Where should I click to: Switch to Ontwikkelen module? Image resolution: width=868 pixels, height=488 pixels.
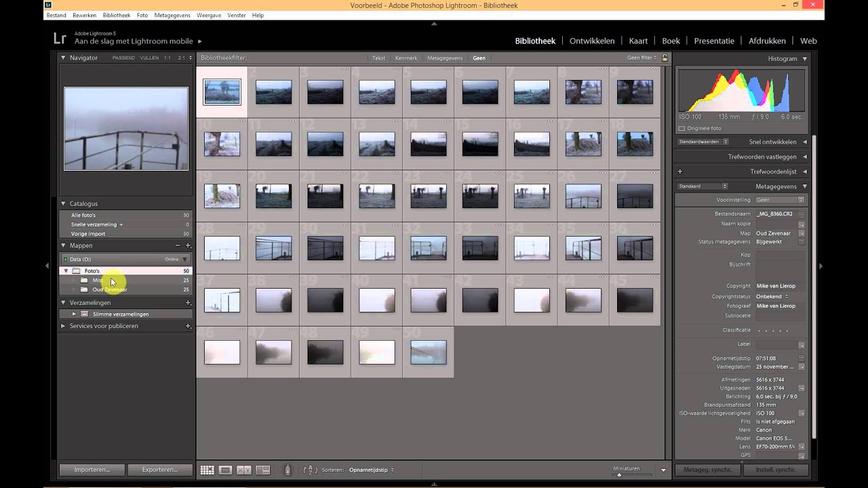pos(592,41)
